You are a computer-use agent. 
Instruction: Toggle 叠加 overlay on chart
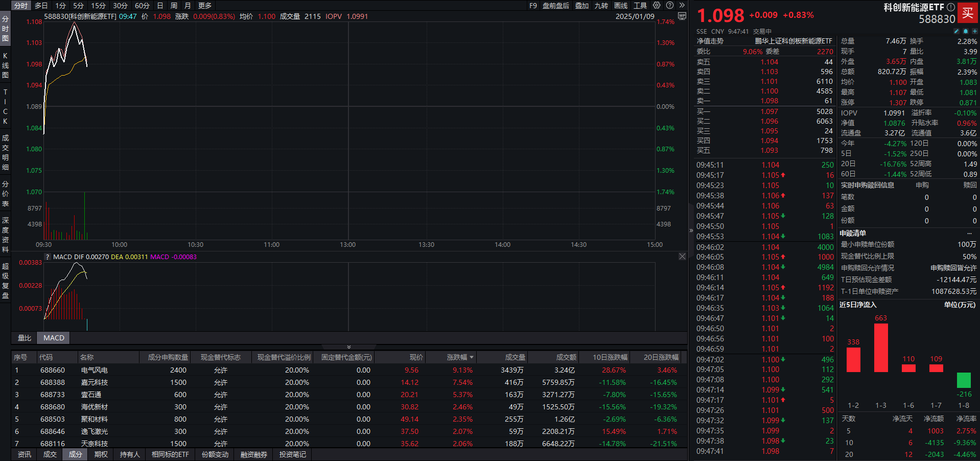tap(581, 6)
